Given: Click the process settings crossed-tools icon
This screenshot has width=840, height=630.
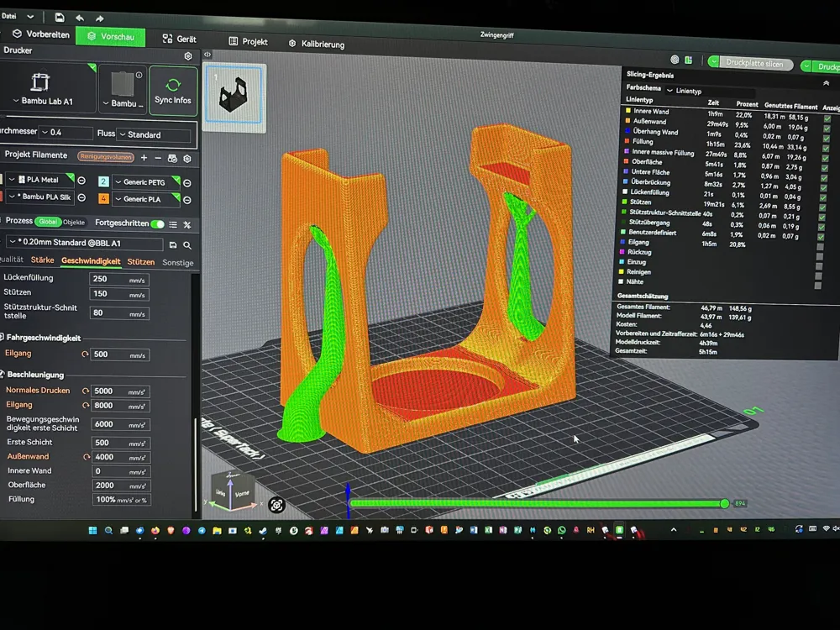Looking at the screenshot, I should [x=187, y=225].
